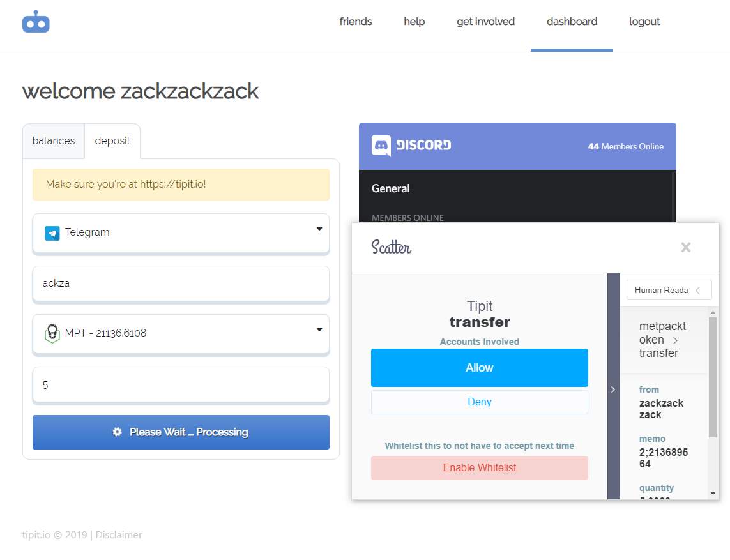Expand the sidebar arrow in Scatter panel
The height and width of the screenshot is (560, 730).
(x=613, y=389)
